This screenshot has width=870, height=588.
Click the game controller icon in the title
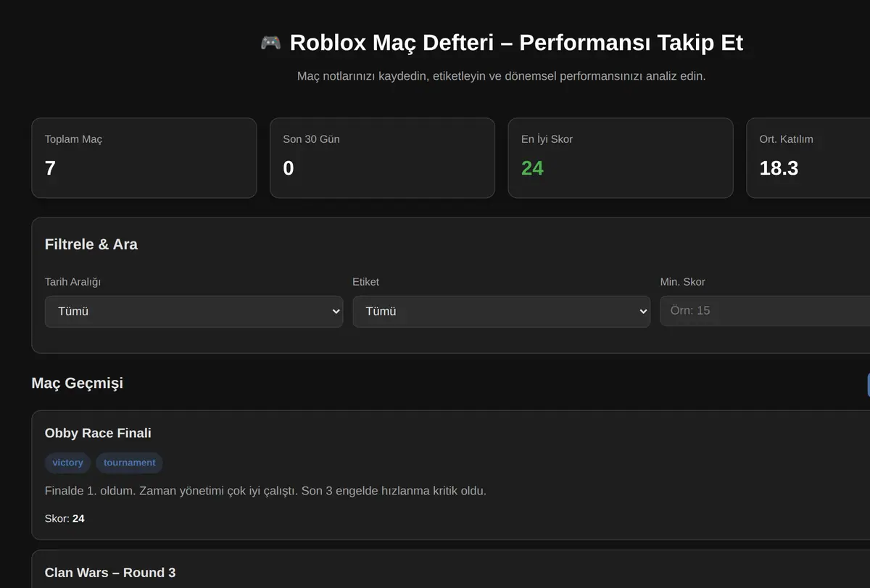(x=270, y=43)
